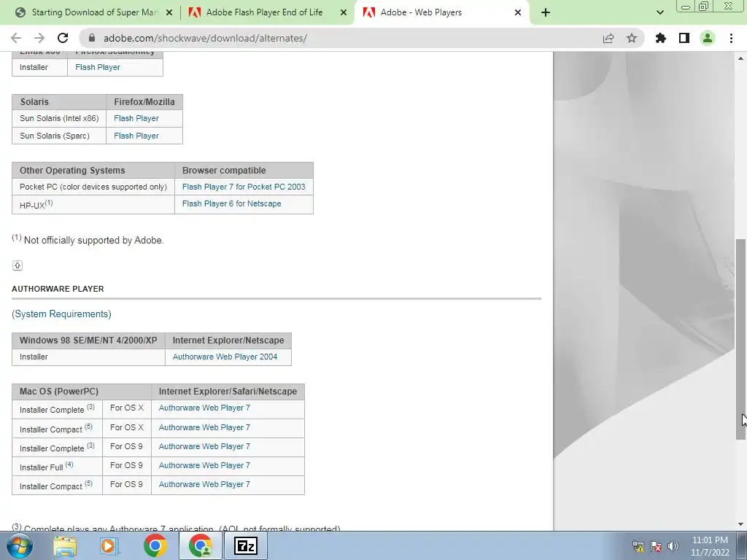Open Flash Player 7 for Pocket PC 2003
The image size is (747, 560).
[244, 187]
